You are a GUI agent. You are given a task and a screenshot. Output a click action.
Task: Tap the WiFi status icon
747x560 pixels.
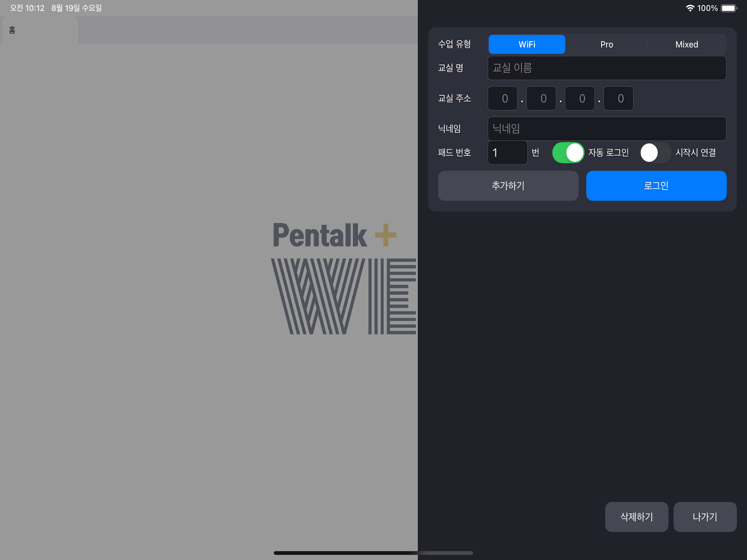[x=690, y=8]
